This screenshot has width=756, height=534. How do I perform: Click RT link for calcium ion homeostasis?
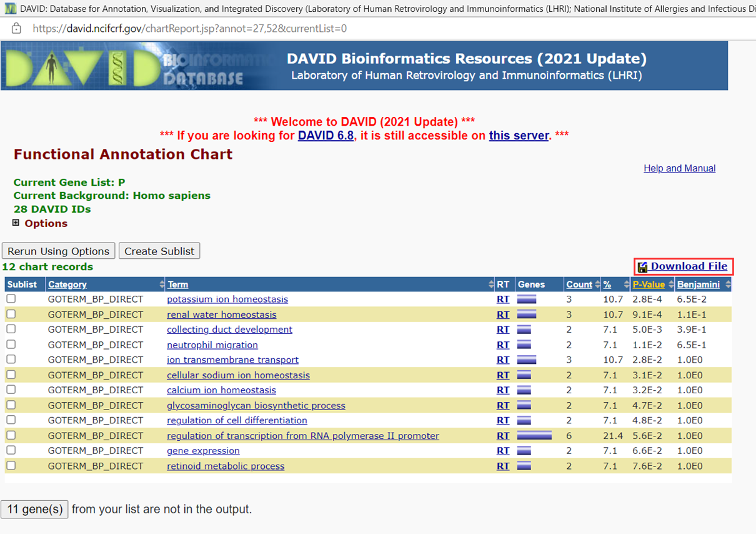[x=503, y=390]
